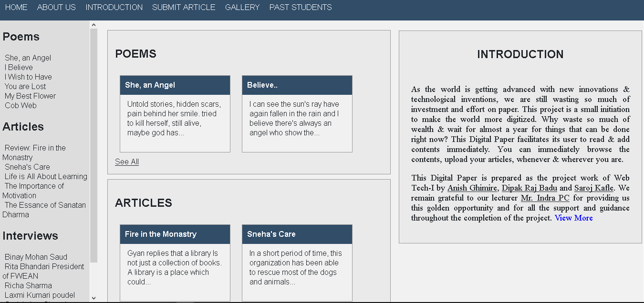The image size is (644, 303).
Task: Click the sidebar scroll down arrow
Action: pyautogui.click(x=93, y=298)
